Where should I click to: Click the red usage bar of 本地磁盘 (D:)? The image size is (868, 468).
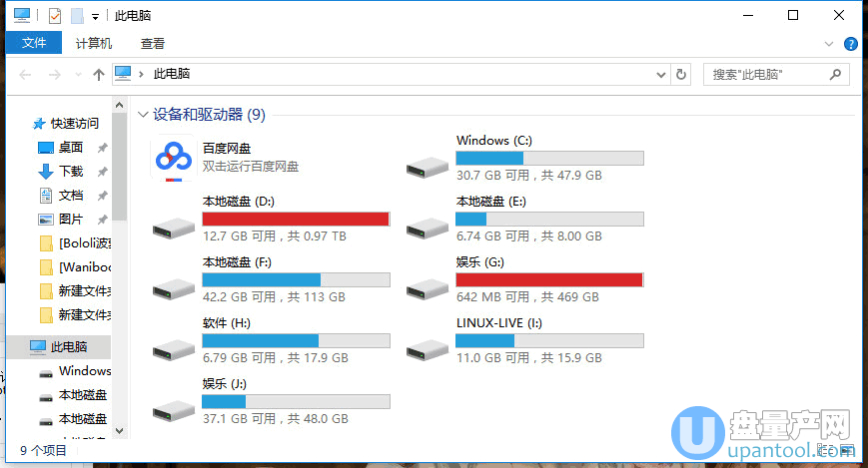[295, 220]
